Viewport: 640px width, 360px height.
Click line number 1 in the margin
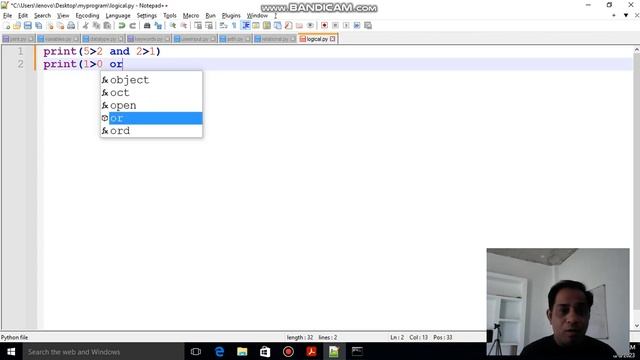tap(20, 51)
